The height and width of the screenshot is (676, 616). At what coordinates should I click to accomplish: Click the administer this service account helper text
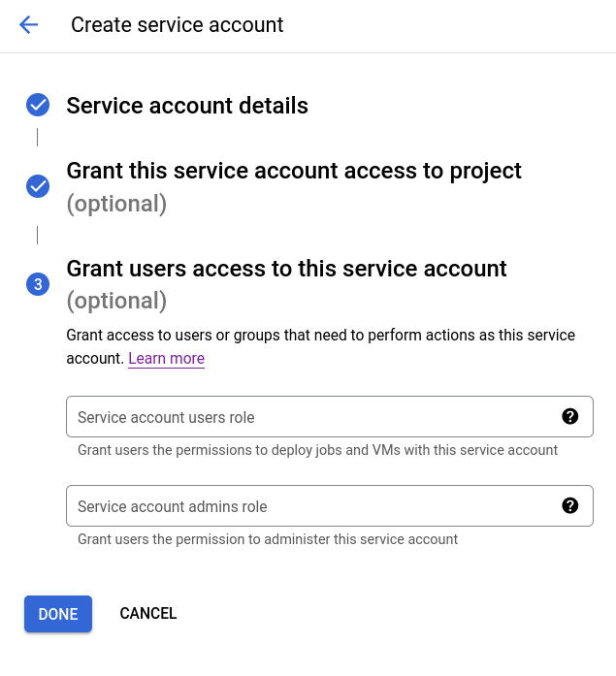[268, 539]
